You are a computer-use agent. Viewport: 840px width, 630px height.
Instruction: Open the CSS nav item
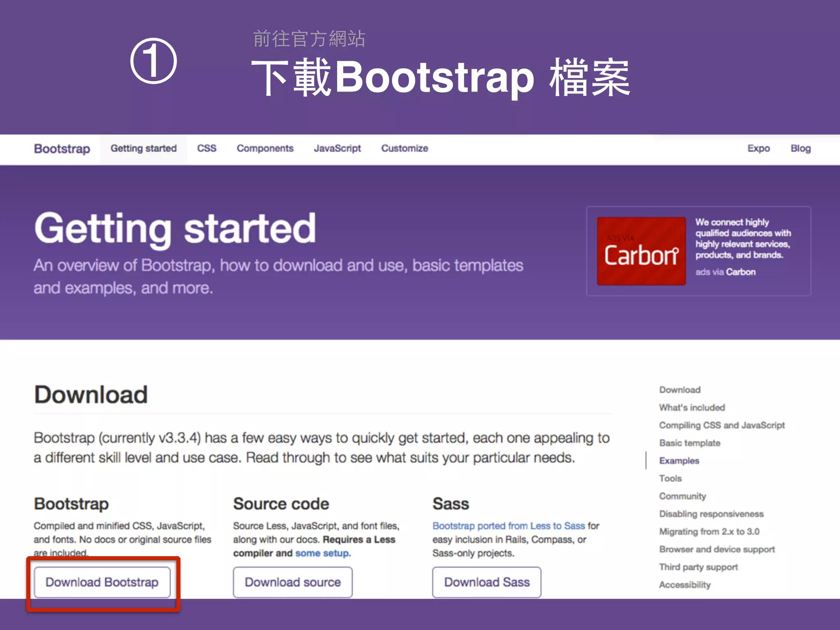click(207, 148)
